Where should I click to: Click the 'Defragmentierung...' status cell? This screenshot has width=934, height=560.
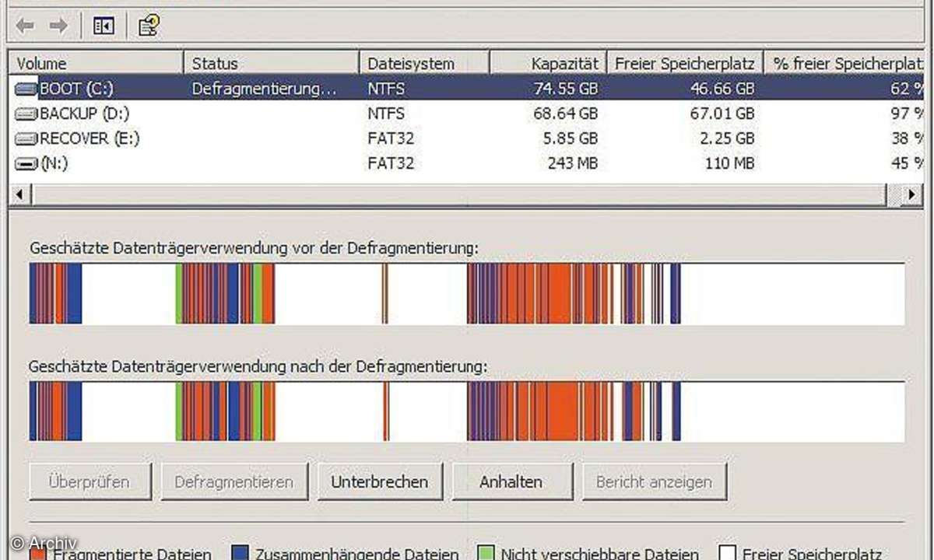click(x=265, y=89)
